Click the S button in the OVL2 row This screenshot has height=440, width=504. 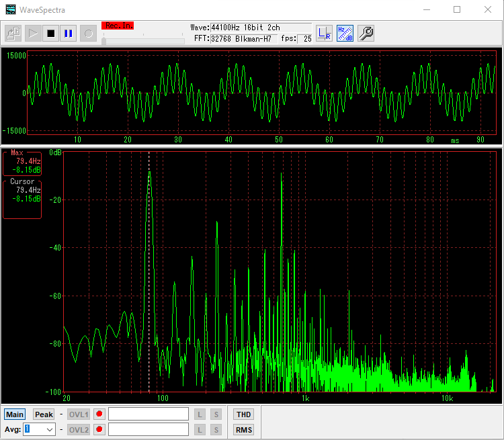coord(216,430)
